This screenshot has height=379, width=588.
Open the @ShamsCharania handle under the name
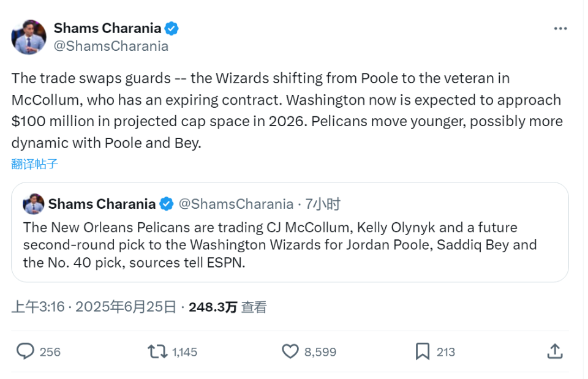click(111, 46)
